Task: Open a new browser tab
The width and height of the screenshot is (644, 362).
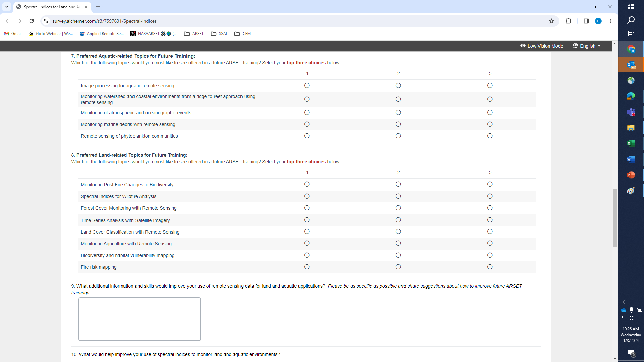Action: [x=98, y=7]
